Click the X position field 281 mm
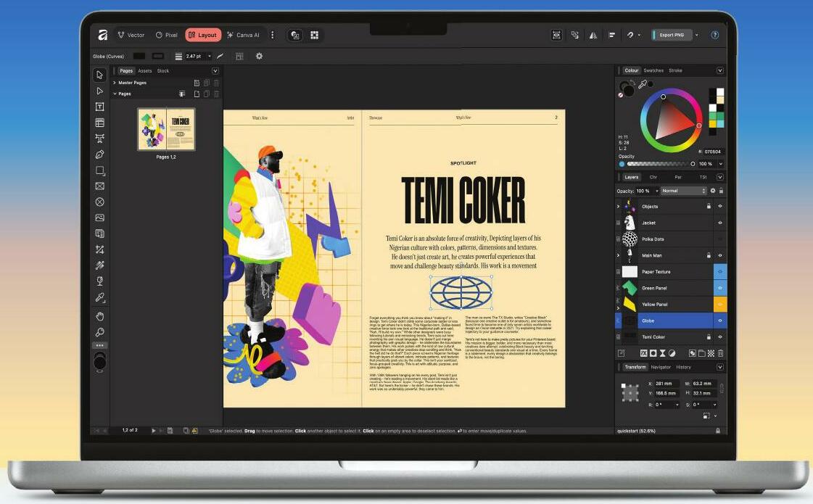The height and width of the screenshot is (504, 813). pos(665,384)
